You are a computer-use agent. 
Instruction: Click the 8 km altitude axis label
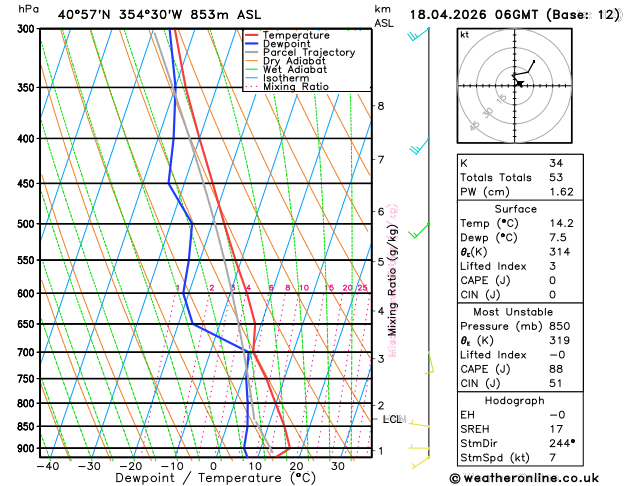pyautogui.click(x=381, y=106)
